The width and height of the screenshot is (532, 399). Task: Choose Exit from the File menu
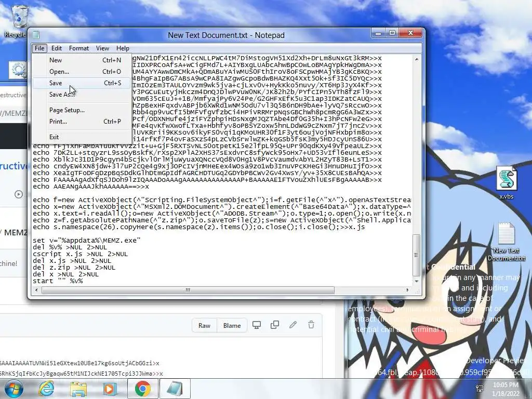coord(82,137)
